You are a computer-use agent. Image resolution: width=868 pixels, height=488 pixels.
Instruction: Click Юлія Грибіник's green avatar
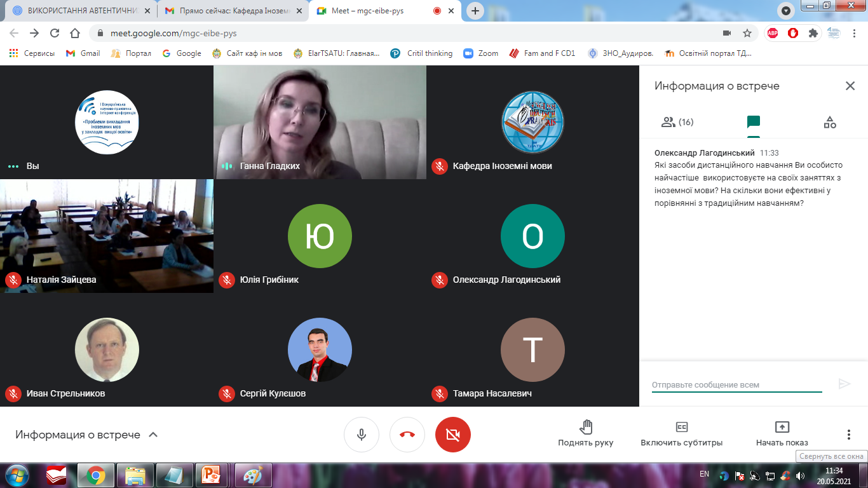point(320,236)
